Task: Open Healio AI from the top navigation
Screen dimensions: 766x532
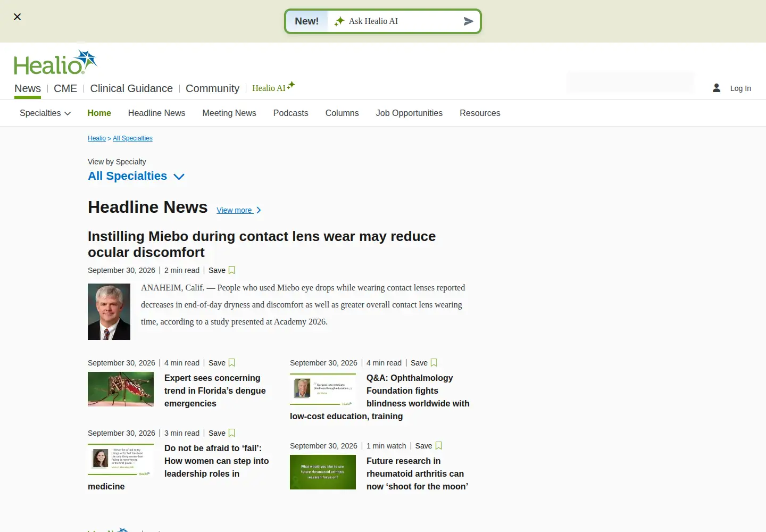Action: point(273,87)
